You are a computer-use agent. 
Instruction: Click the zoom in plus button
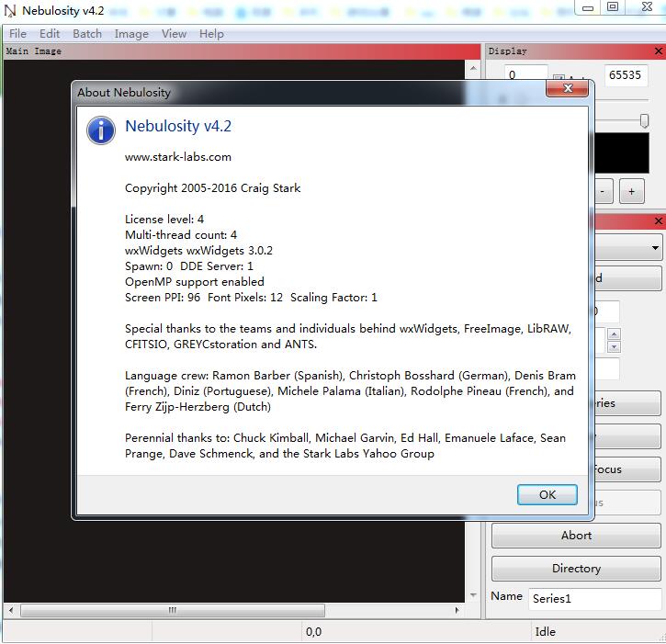point(632,192)
